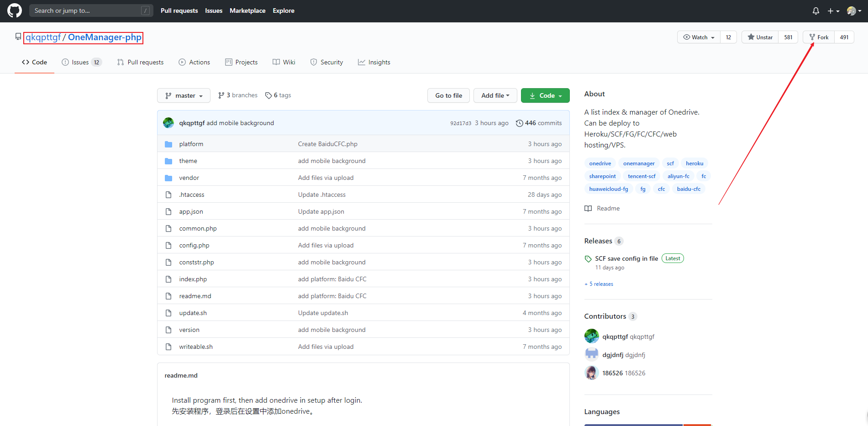Open the commit author avatar

click(x=168, y=123)
